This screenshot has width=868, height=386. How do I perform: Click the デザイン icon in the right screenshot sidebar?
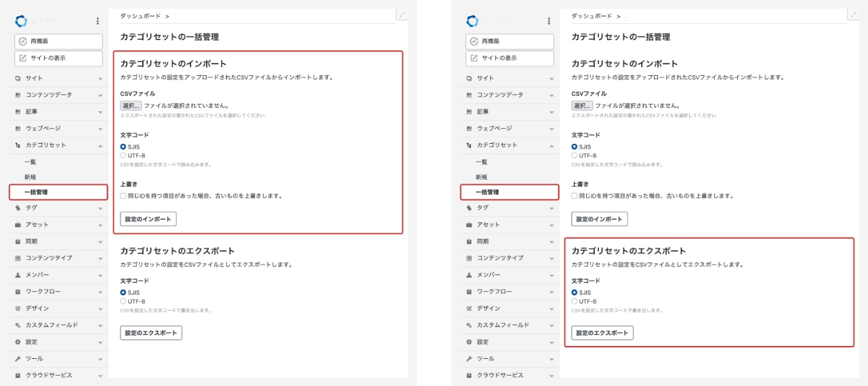click(x=470, y=308)
